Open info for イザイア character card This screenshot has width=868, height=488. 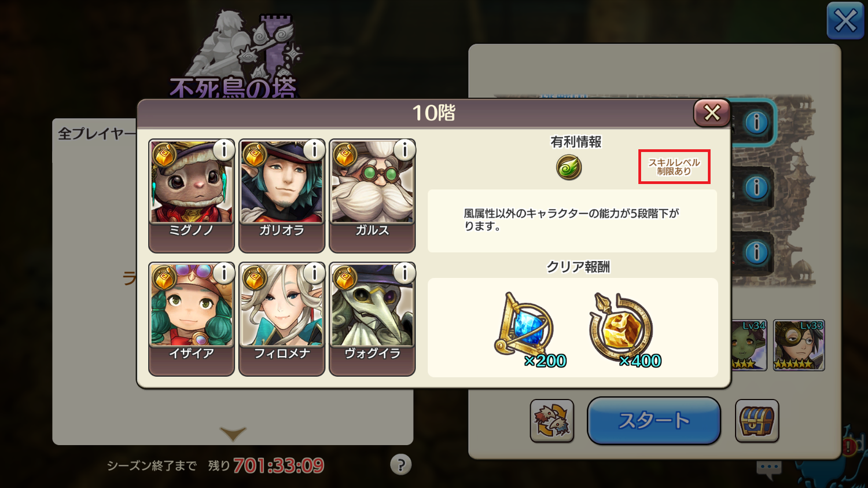coord(224,273)
